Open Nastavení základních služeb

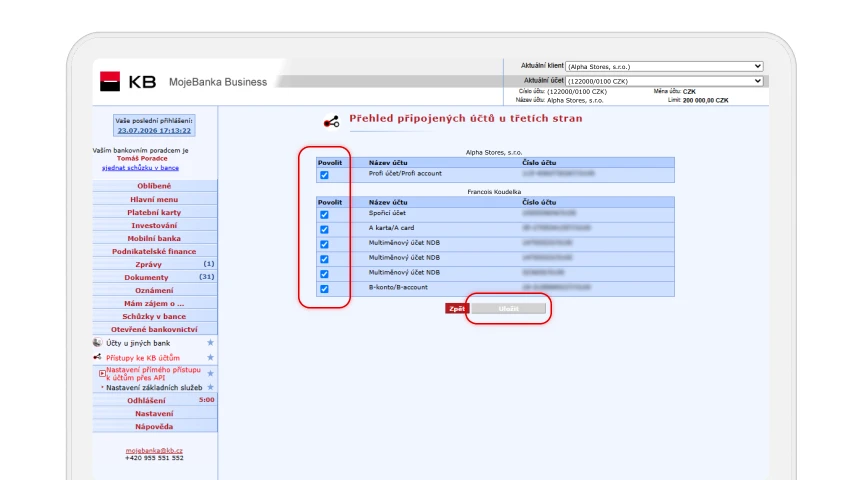point(154,387)
